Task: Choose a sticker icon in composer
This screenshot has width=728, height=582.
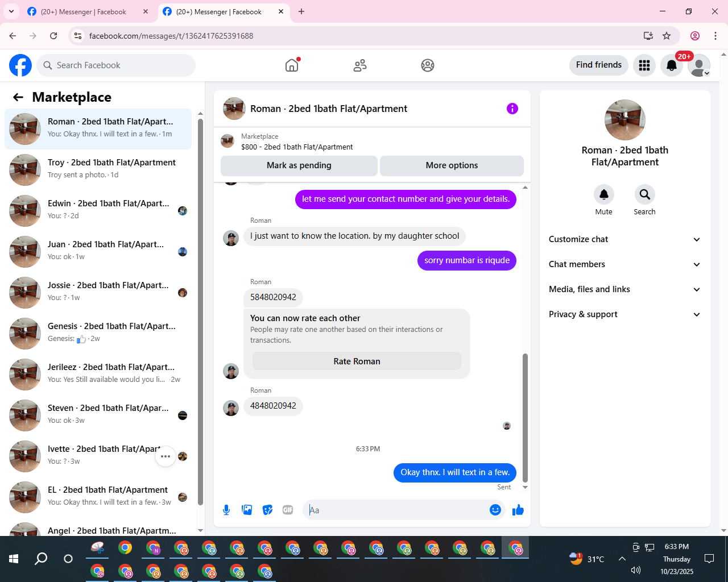Action: tap(267, 510)
